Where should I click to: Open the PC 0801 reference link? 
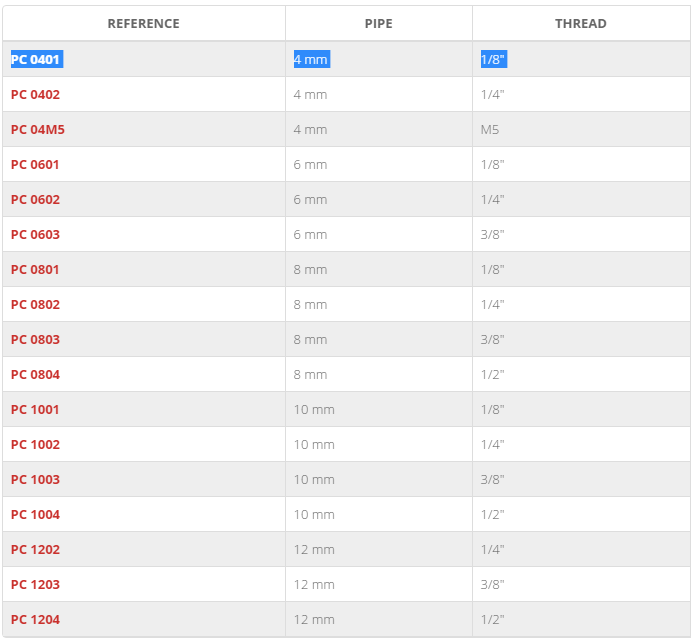click(x=35, y=269)
